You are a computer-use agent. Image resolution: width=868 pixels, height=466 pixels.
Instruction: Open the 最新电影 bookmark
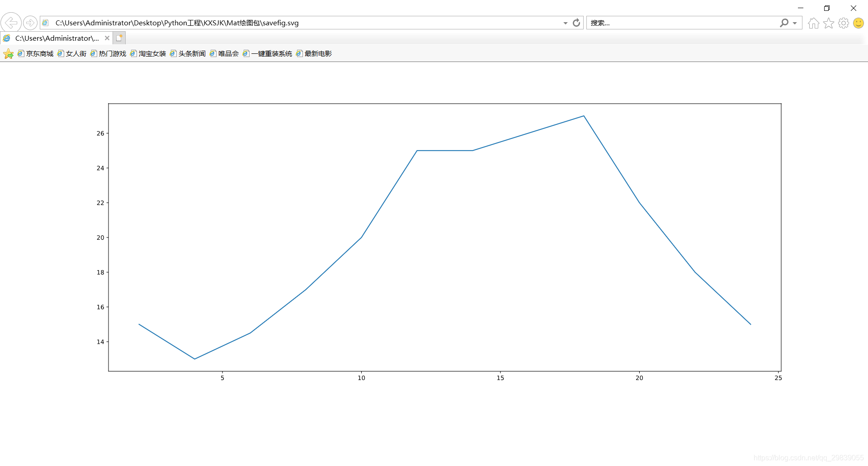pyautogui.click(x=314, y=54)
